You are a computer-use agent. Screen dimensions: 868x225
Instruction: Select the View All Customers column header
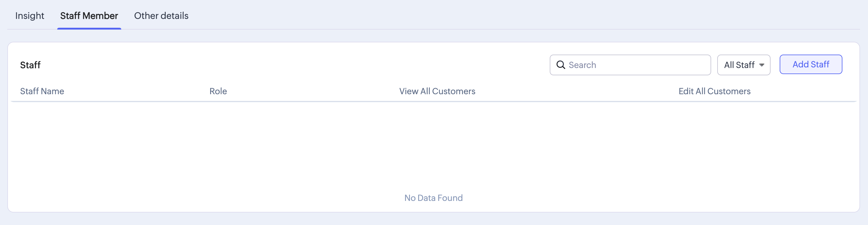[x=437, y=91]
